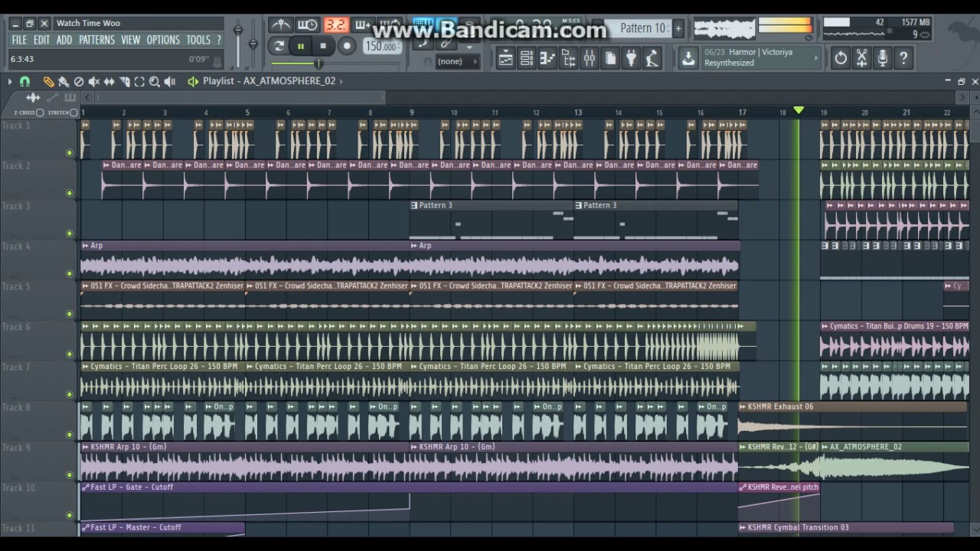Add new pattern with plus button
The width and height of the screenshot is (980, 551).
click(678, 28)
